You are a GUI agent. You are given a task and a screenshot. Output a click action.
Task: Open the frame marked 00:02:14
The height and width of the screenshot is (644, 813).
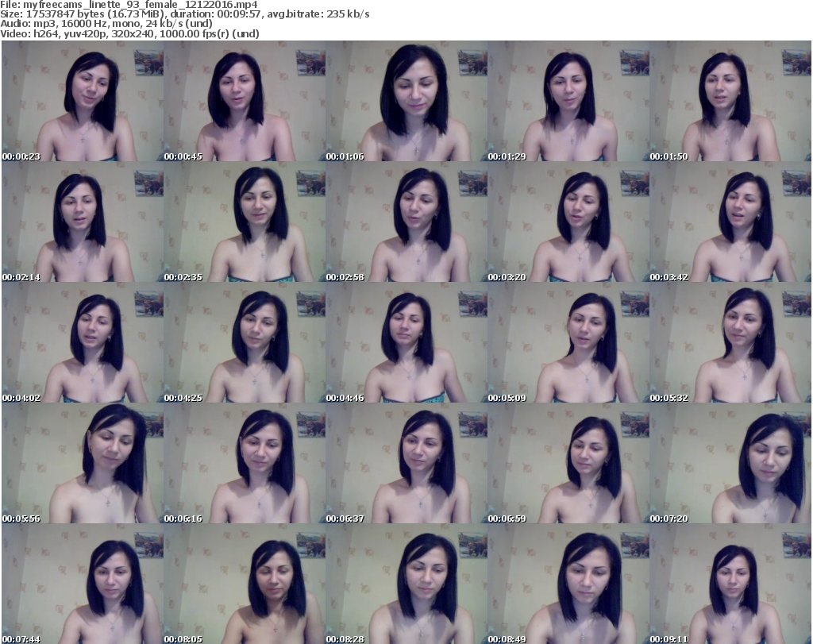83,222
